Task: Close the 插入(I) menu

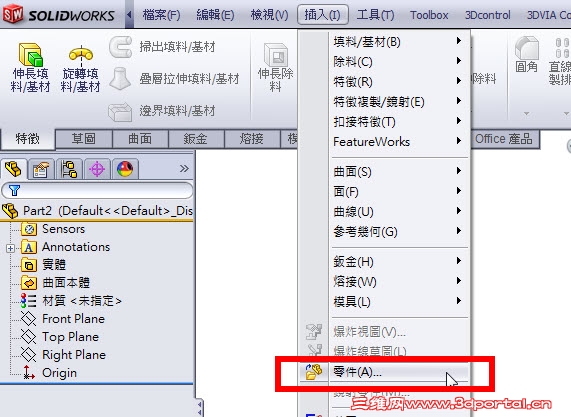Action: [323, 15]
